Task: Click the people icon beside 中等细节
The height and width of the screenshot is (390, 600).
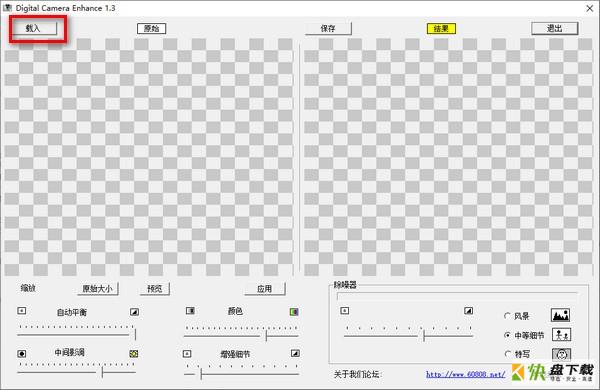Action: click(x=561, y=335)
